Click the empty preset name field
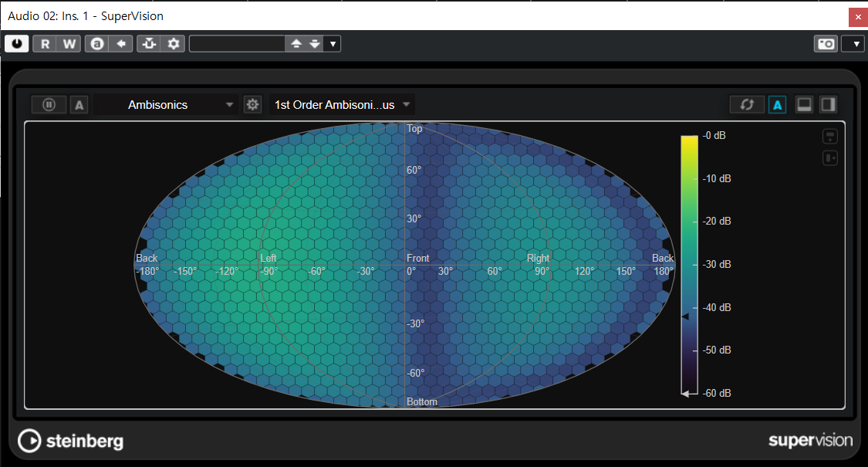The height and width of the screenshot is (467, 868). pyautogui.click(x=236, y=44)
